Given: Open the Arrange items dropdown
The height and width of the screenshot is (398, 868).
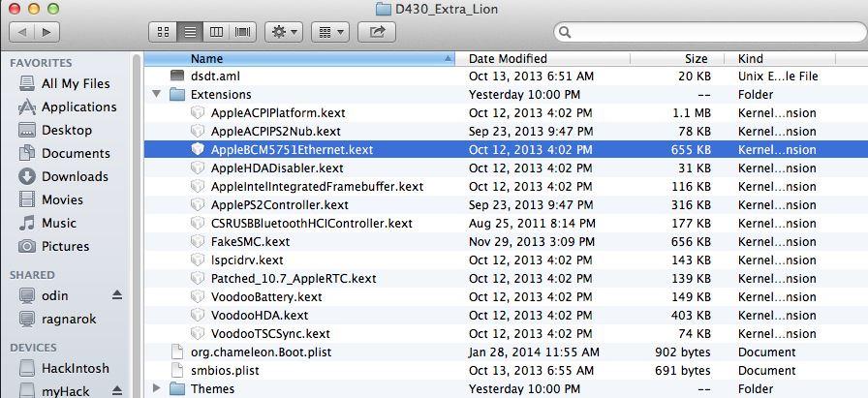Looking at the screenshot, I should [329, 32].
